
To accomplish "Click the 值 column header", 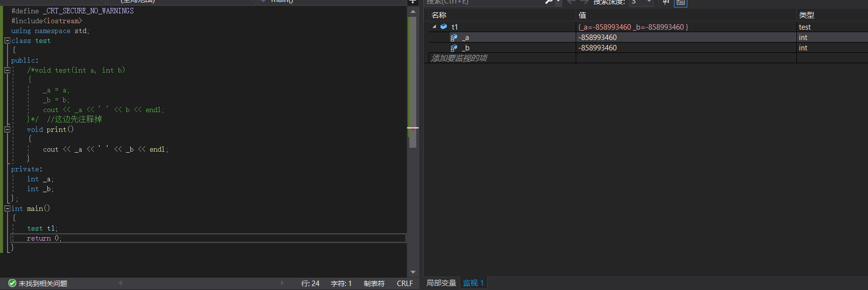I will pyautogui.click(x=583, y=15).
